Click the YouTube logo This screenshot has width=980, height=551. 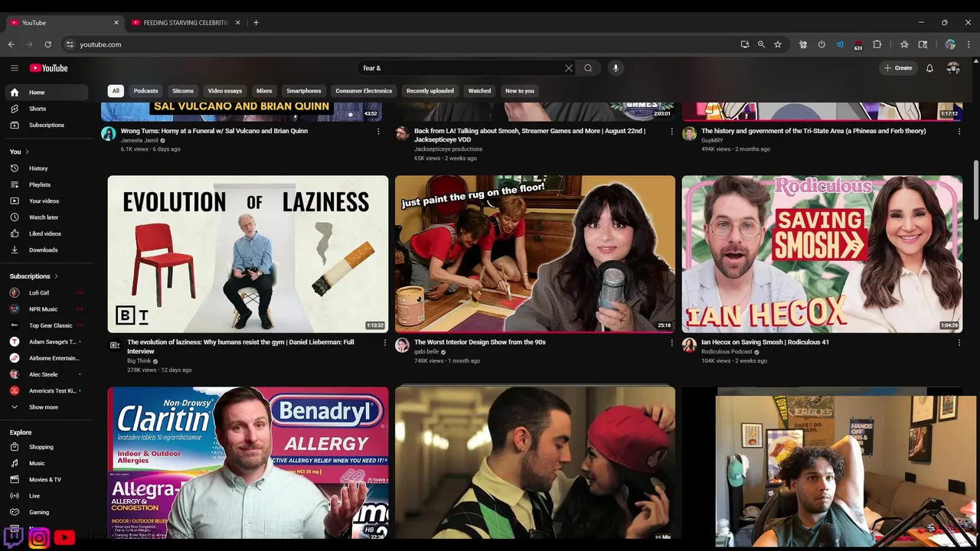(x=48, y=68)
